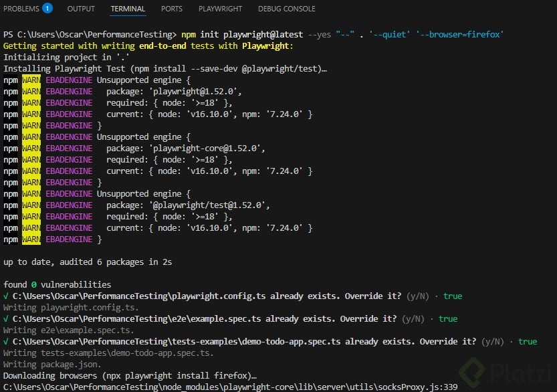Click the 'Writing e2e\example.spec.ts.' line

69,330
